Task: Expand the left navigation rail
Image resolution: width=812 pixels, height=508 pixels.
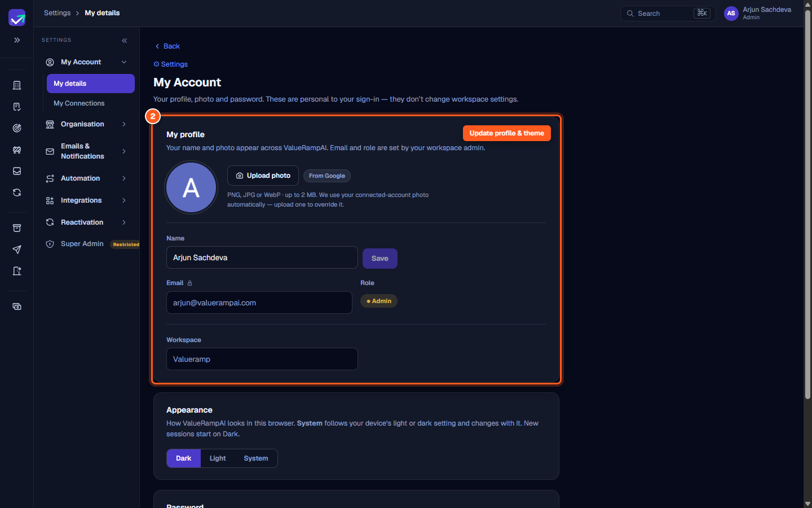Action: (x=17, y=40)
